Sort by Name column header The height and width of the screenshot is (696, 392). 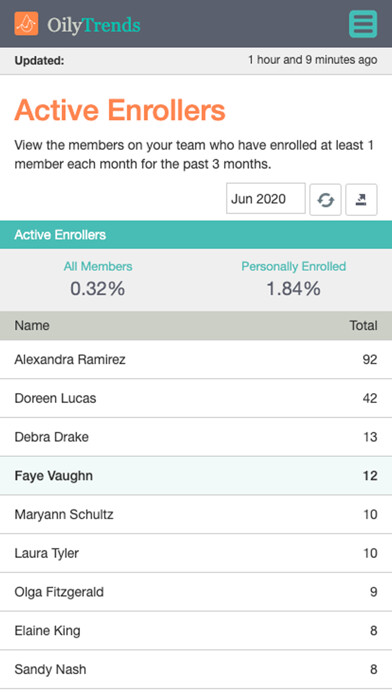coord(32,325)
